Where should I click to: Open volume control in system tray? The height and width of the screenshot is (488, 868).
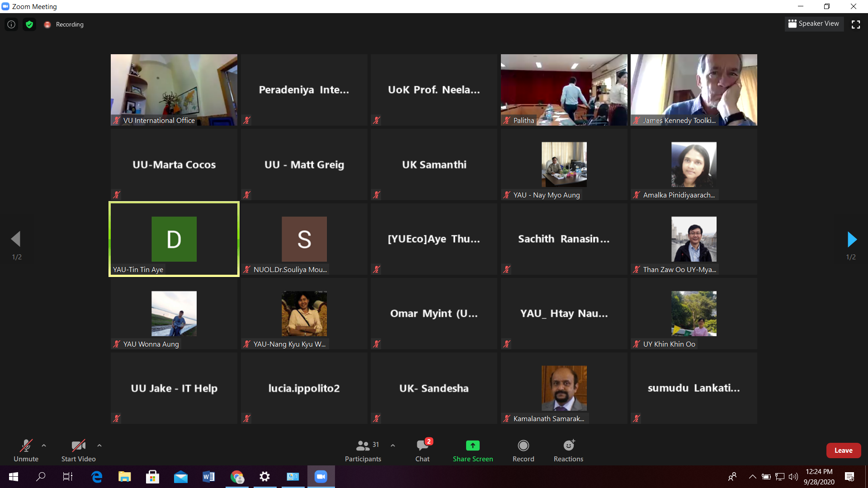[x=793, y=477]
